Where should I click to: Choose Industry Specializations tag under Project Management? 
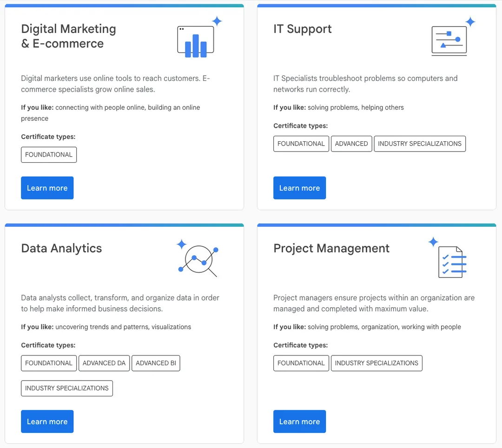376,363
